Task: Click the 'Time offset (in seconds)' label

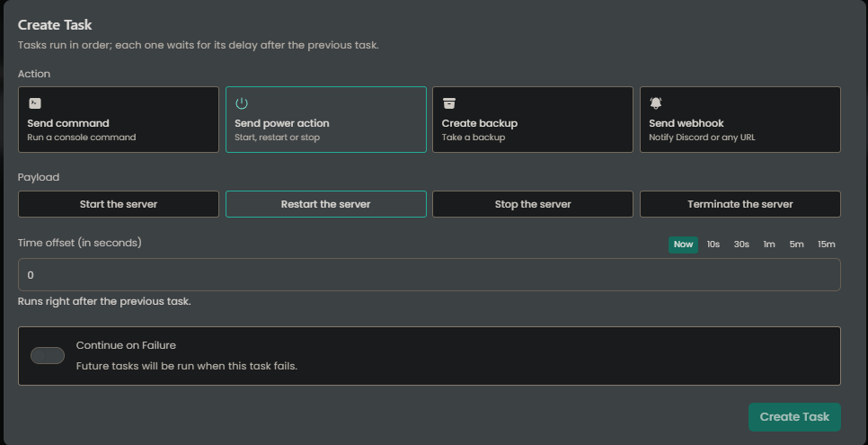Action: click(80, 243)
